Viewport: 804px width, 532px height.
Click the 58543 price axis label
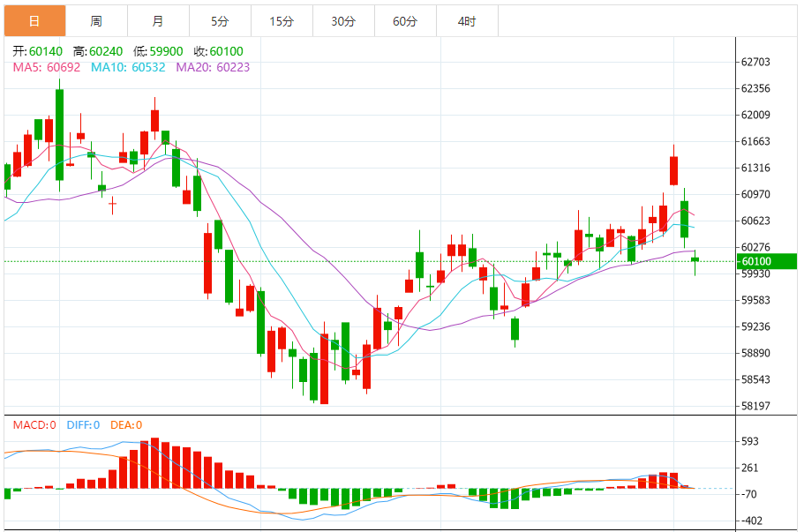[x=755, y=379]
